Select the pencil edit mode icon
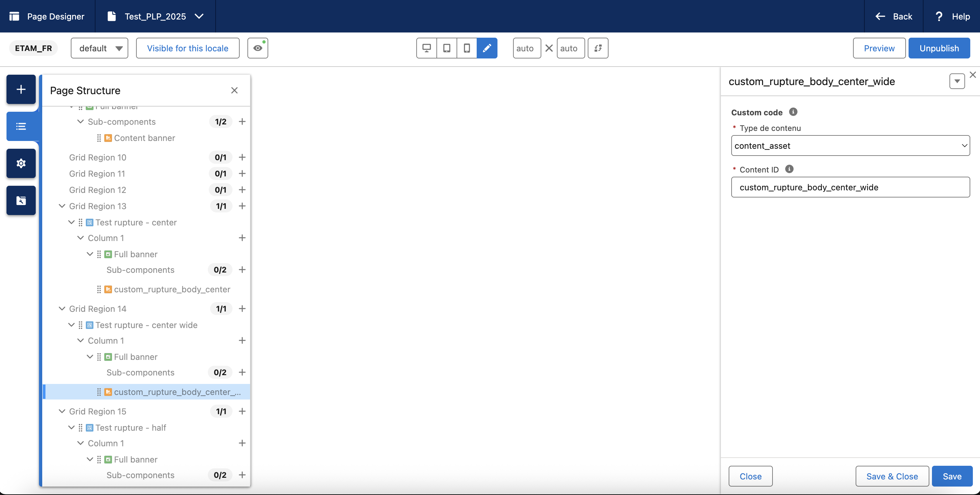Viewport: 980px width, 495px height. pyautogui.click(x=487, y=48)
